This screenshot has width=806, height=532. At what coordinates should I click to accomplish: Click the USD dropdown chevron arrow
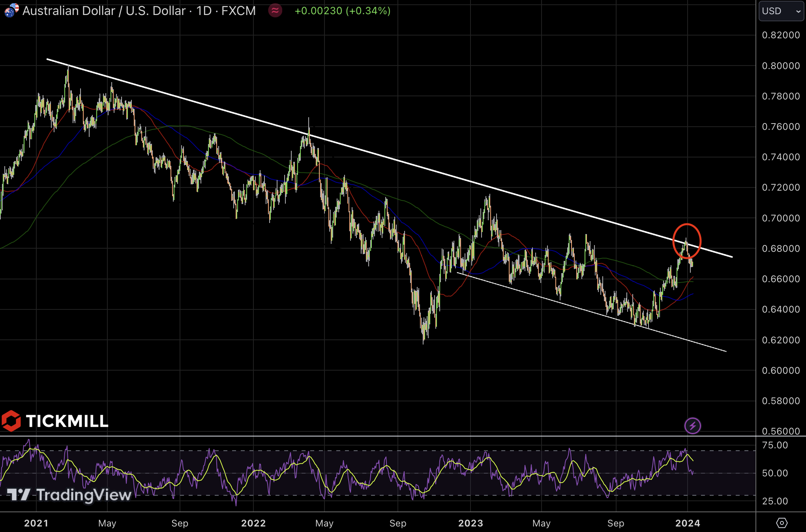[x=798, y=11]
